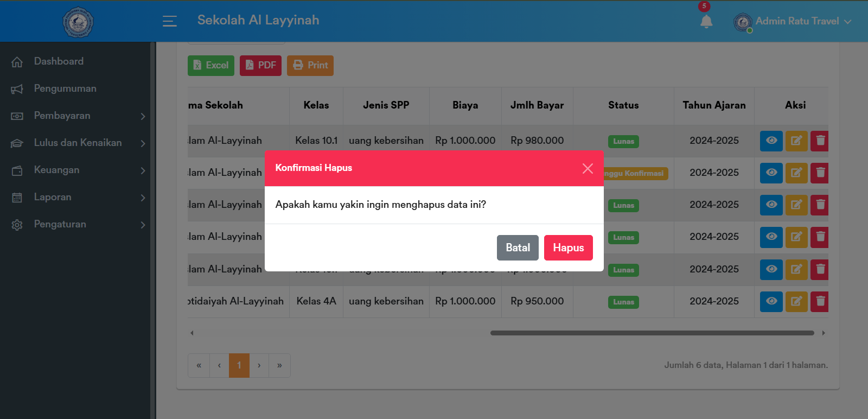The height and width of the screenshot is (419, 868).
Task: Click the notification bell icon
Action: click(706, 22)
